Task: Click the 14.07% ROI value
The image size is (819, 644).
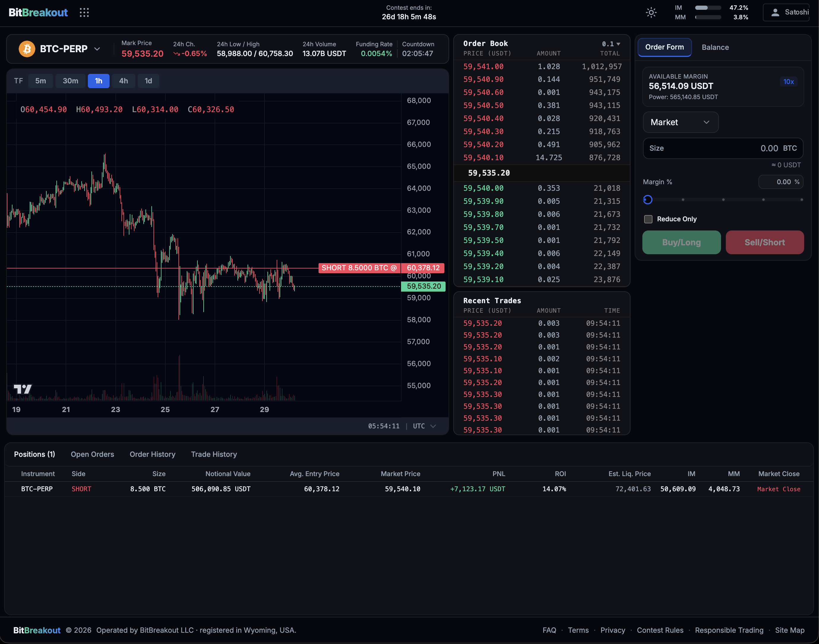Action: [x=554, y=489]
